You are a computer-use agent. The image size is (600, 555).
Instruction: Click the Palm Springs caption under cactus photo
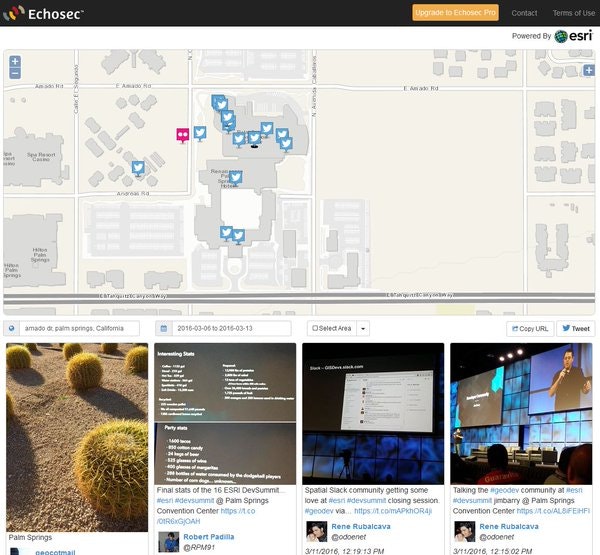[x=30, y=537]
